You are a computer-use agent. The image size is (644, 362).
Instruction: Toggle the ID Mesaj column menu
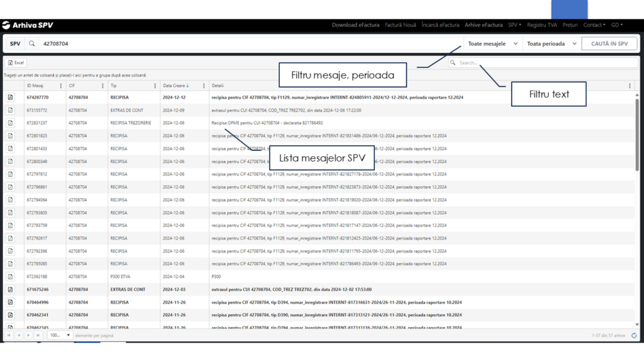60,85
